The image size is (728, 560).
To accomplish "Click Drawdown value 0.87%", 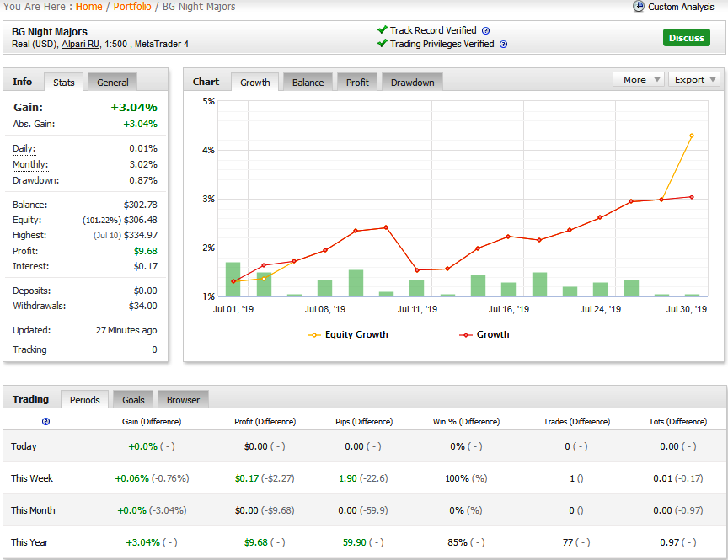I will (143, 180).
